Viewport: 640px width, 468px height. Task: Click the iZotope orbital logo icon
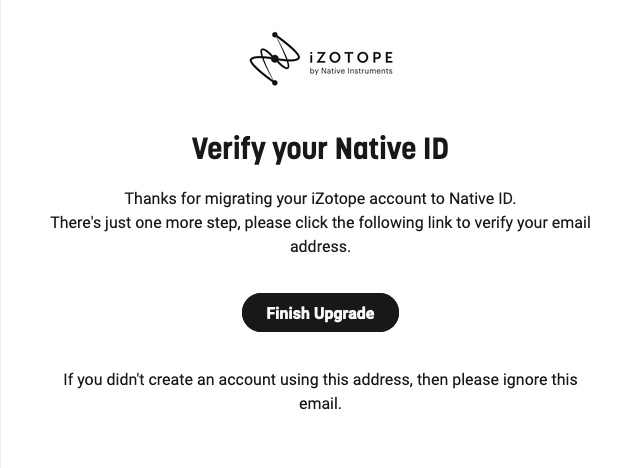coord(274,59)
